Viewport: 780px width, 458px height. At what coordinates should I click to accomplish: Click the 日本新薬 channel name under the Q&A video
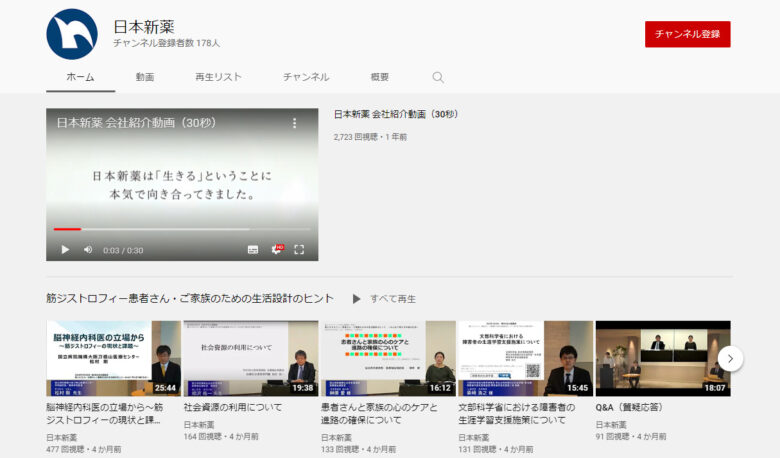pos(611,425)
